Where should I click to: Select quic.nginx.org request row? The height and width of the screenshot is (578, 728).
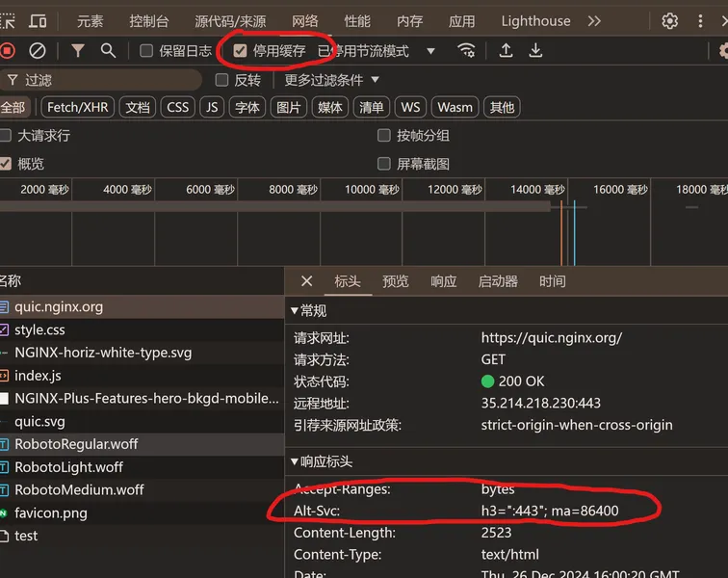click(142, 306)
